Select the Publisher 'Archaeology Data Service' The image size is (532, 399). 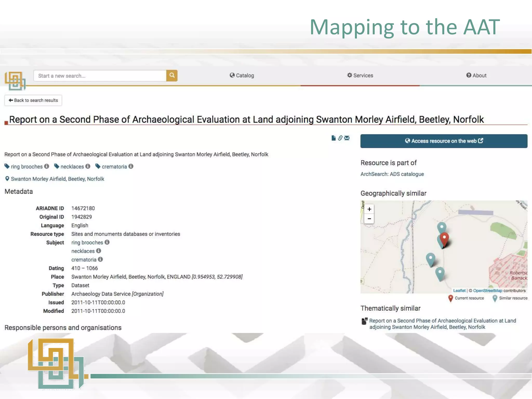point(101,294)
